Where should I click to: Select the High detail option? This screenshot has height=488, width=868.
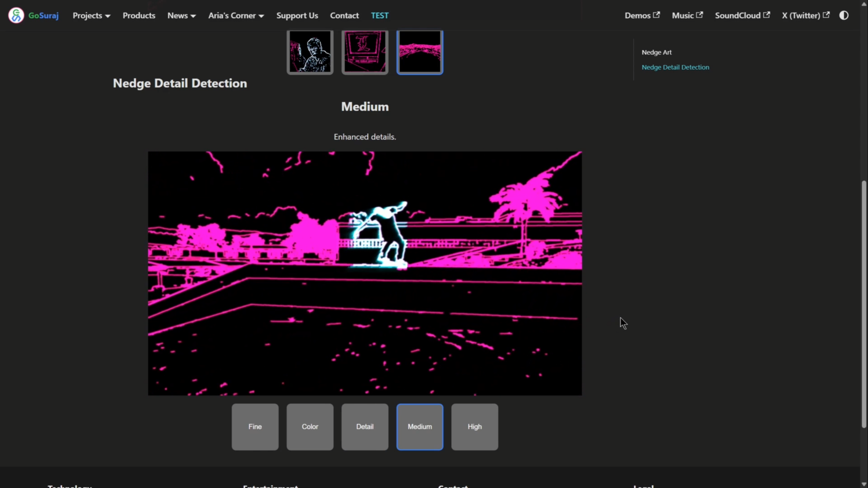[474, 427]
